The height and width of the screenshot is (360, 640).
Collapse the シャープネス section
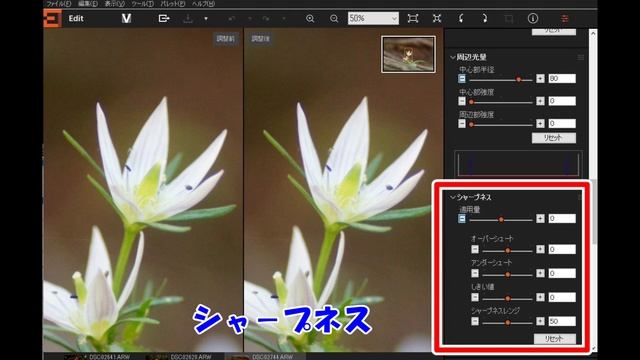[x=452, y=198]
